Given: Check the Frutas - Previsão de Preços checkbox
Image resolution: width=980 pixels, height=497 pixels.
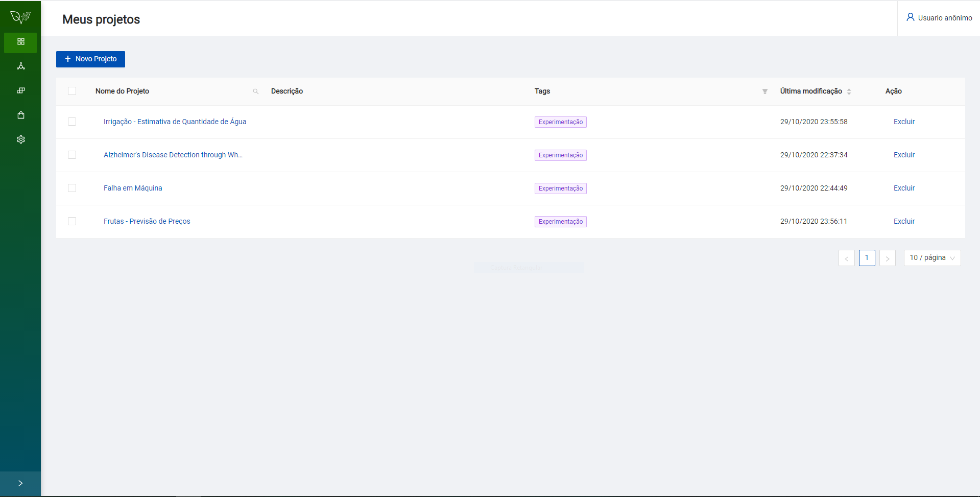Looking at the screenshot, I should [72, 221].
